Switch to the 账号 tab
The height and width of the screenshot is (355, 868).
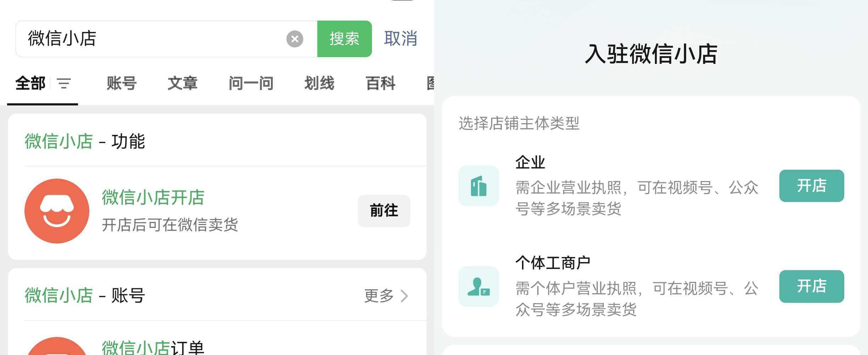point(122,83)
